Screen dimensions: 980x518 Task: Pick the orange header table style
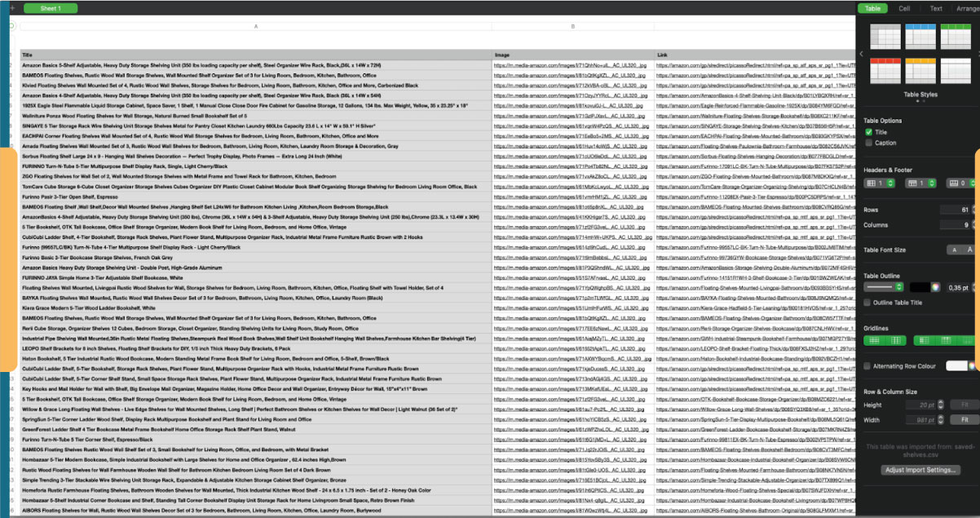coord(922,72)
